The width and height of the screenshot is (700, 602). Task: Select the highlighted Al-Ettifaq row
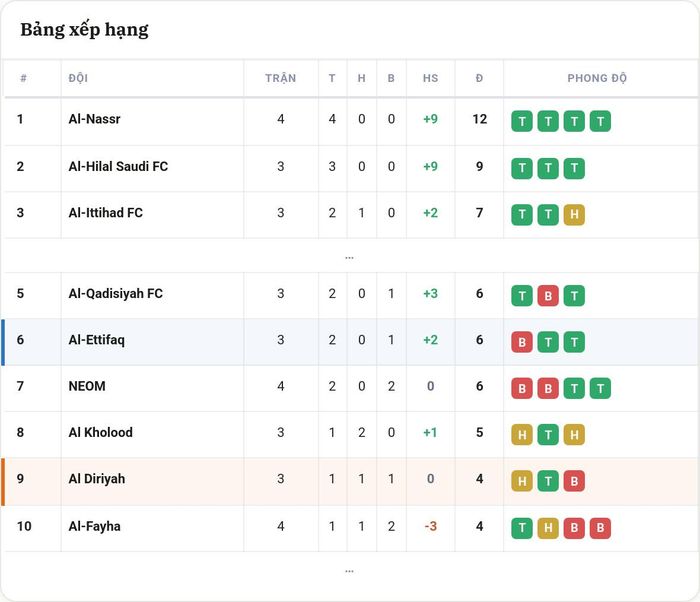click(350, 342)
